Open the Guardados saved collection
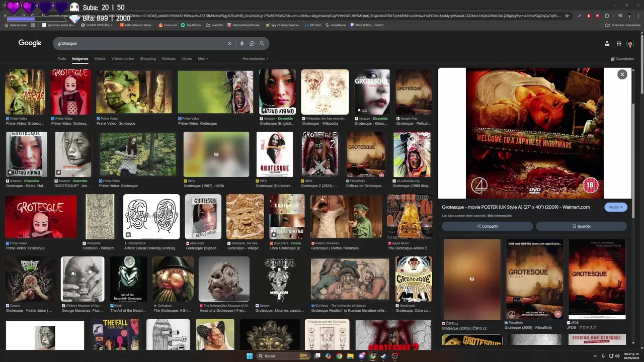This screenshot has width=644, height=362. click(622, 59)
